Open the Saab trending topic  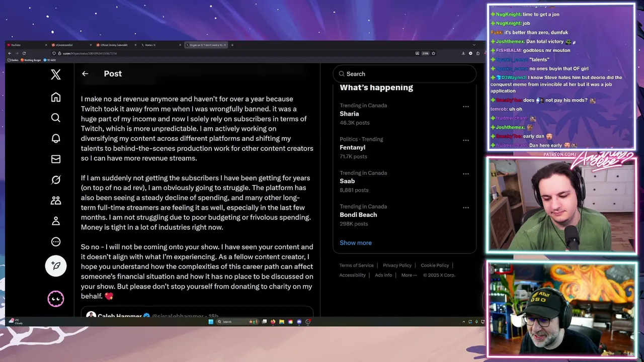[347, 181]
